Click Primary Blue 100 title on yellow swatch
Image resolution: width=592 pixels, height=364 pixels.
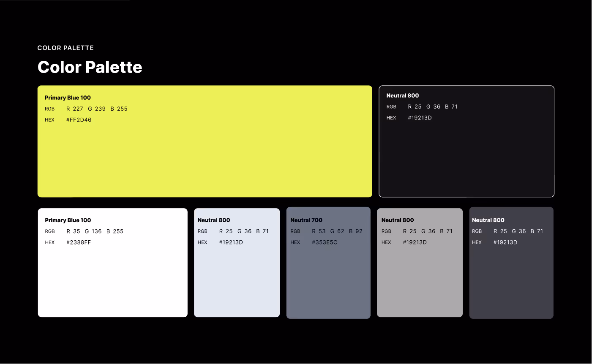point(68,98)
